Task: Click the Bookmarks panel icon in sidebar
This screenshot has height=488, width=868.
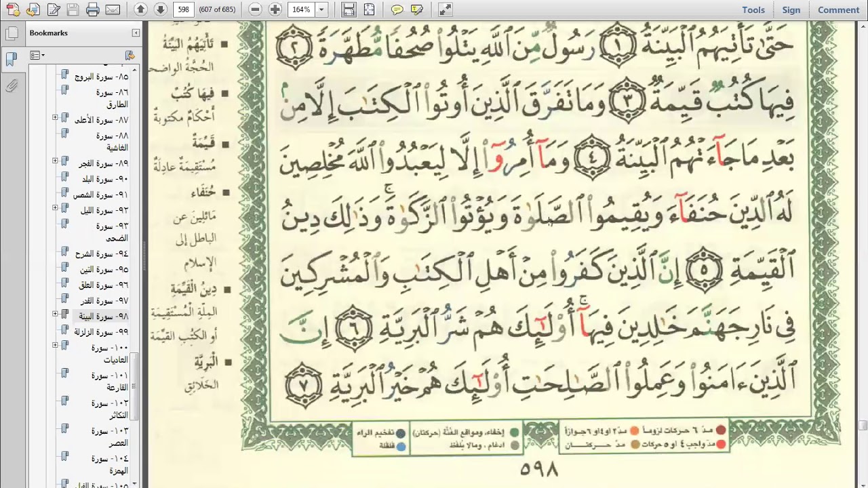Action: 11,60
